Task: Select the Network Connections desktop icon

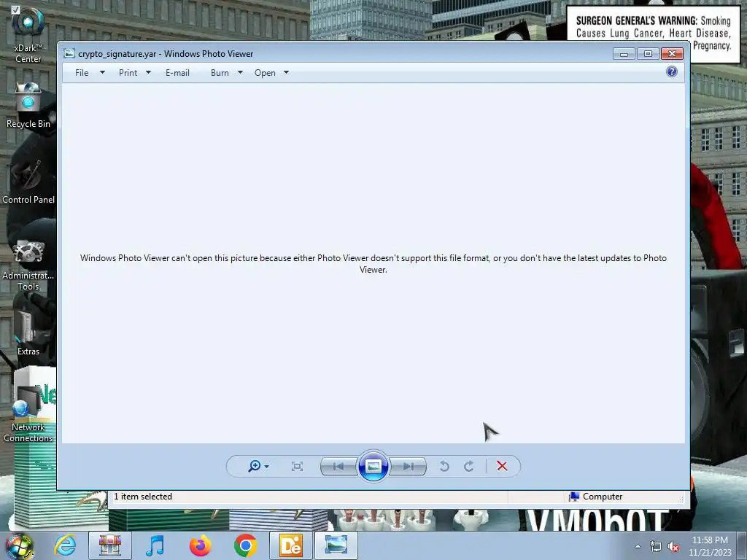Action: coord(28,414)
